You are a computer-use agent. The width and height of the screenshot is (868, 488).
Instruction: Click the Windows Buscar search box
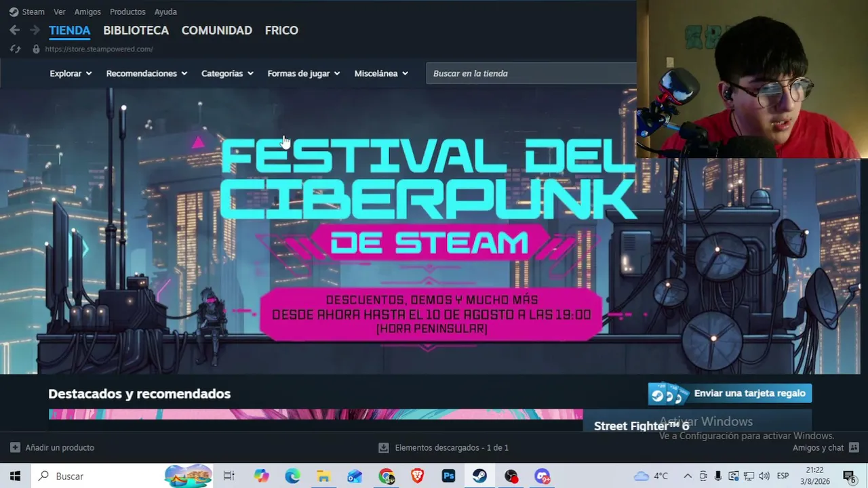[x=122, y=476]
